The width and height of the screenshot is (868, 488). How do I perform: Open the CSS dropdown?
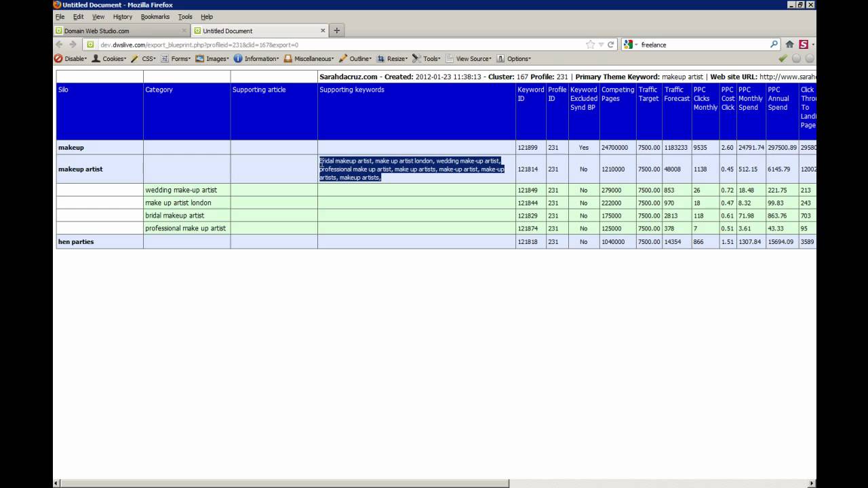click(x=144, y=59)
